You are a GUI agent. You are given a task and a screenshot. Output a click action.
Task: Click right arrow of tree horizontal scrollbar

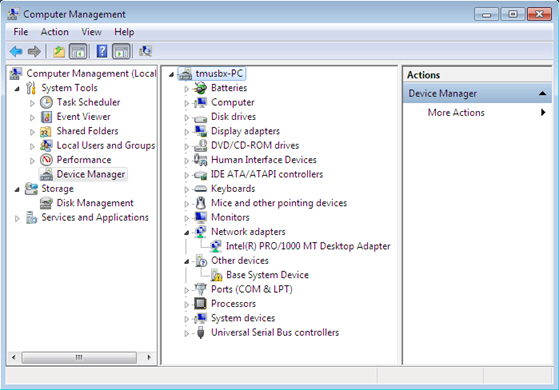point(149,357)
